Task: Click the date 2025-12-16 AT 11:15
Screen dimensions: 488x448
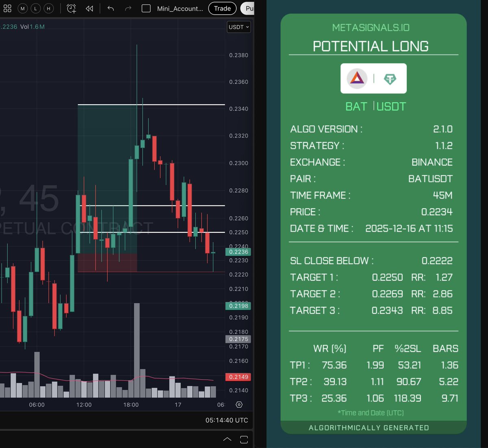Action: click(409, 229)
